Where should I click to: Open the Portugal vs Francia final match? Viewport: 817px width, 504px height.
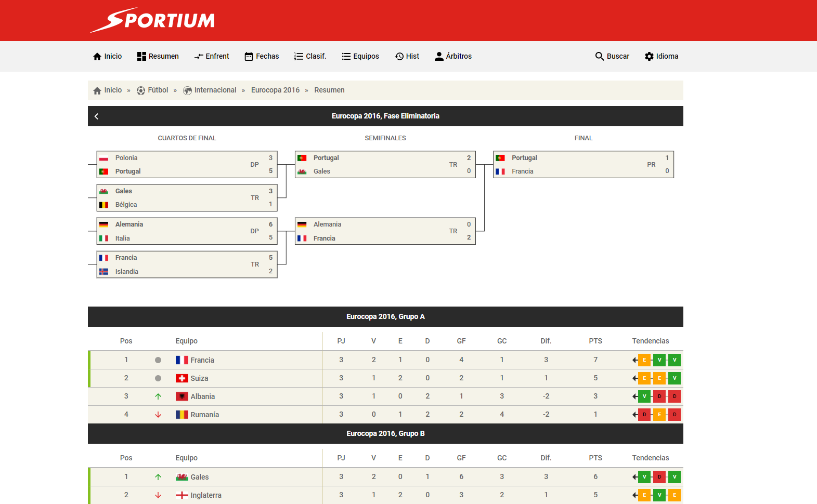(583, 165)
